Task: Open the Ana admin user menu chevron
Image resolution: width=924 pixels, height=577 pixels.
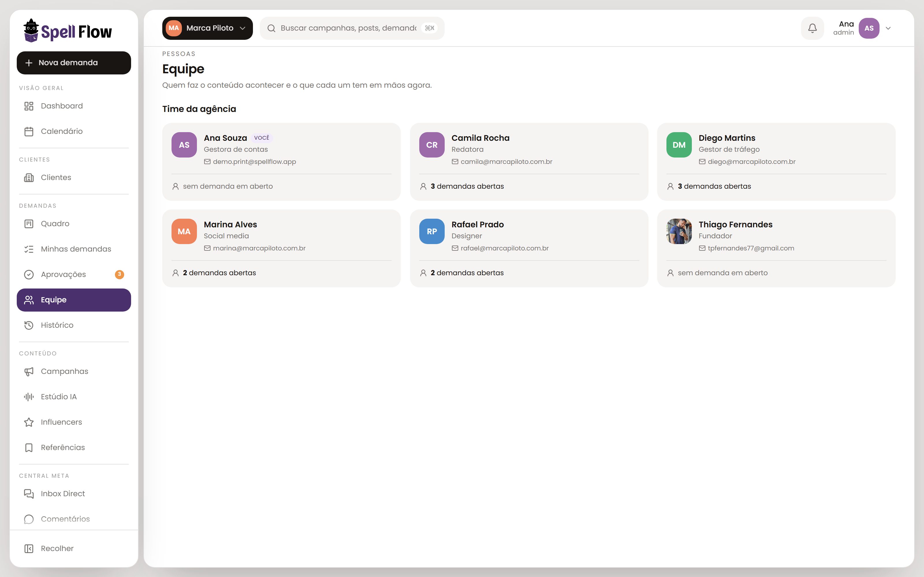Action: point(888,28)
